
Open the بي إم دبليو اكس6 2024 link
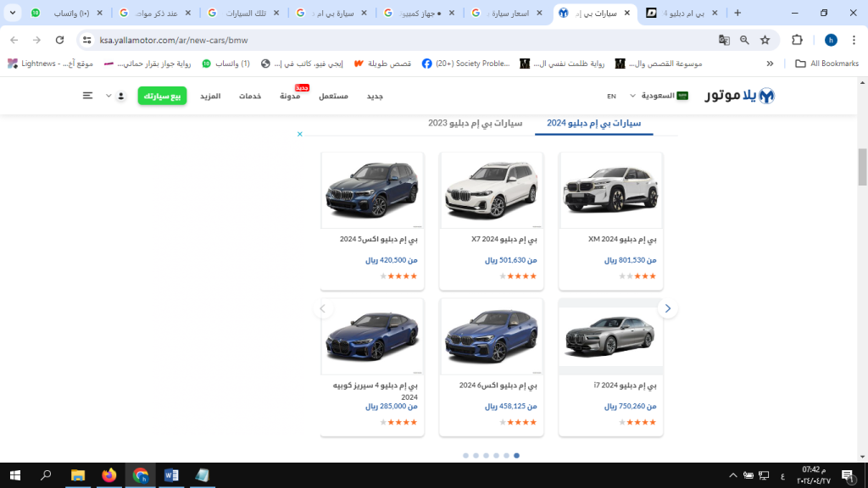pos(498,385)
